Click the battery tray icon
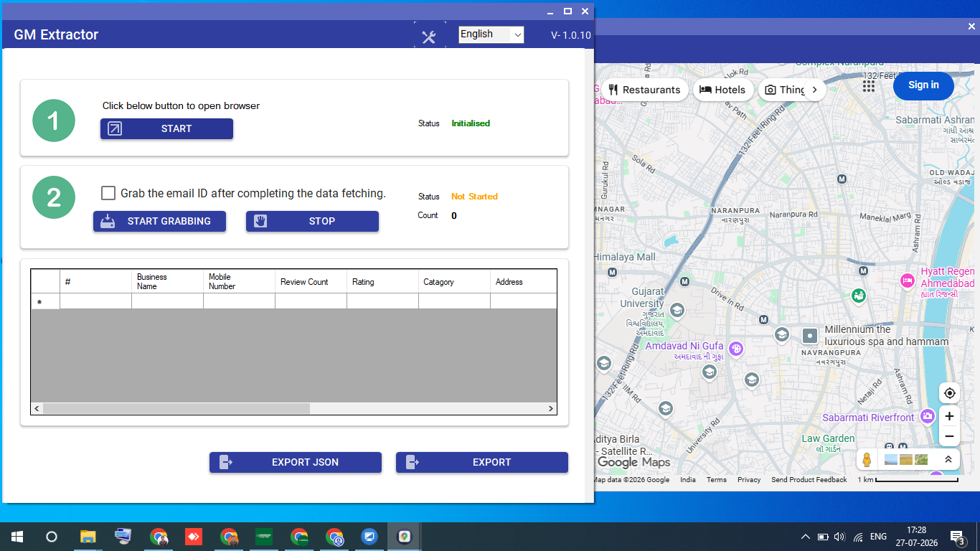Viewport: 980px width, 551px height. point(823,537)
